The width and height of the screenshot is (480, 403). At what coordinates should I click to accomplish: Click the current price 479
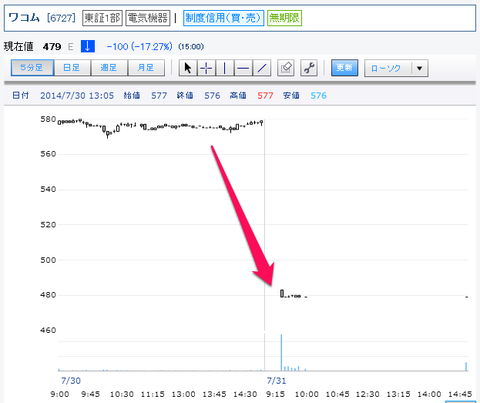coord(52,47)
